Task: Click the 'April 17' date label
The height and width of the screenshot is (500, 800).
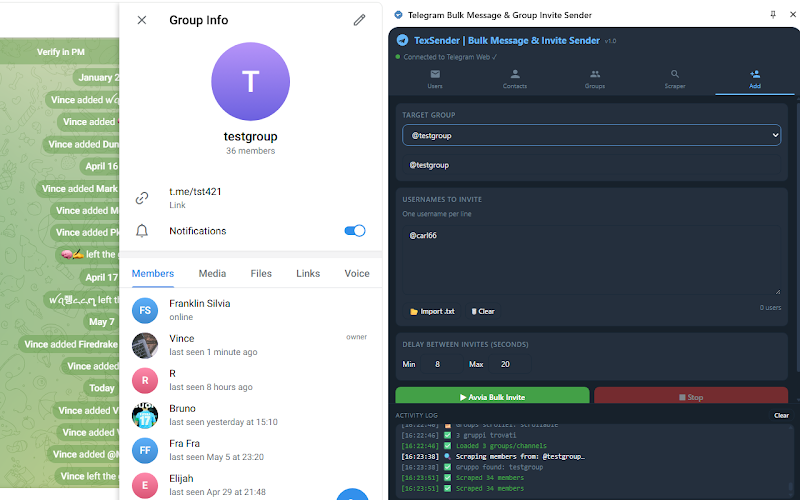Action: tap(101, 278)
